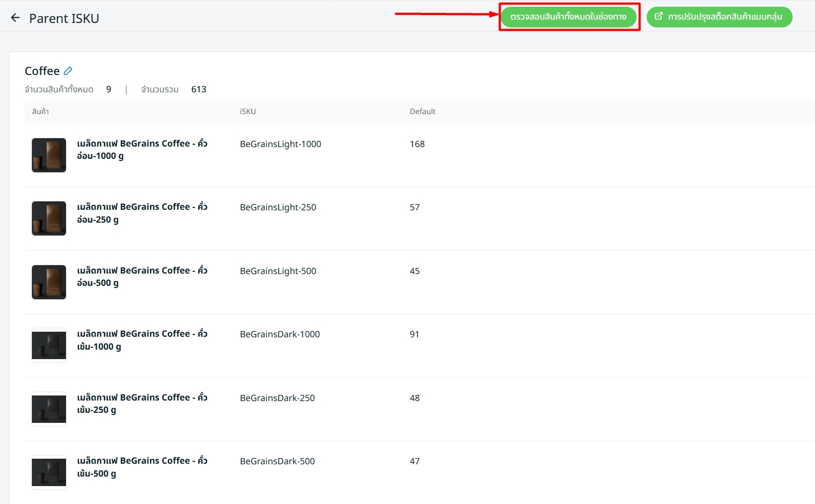Click the pencil edit icon next to Coffee
Screen dimensions: 815x504
click(68, 71)
